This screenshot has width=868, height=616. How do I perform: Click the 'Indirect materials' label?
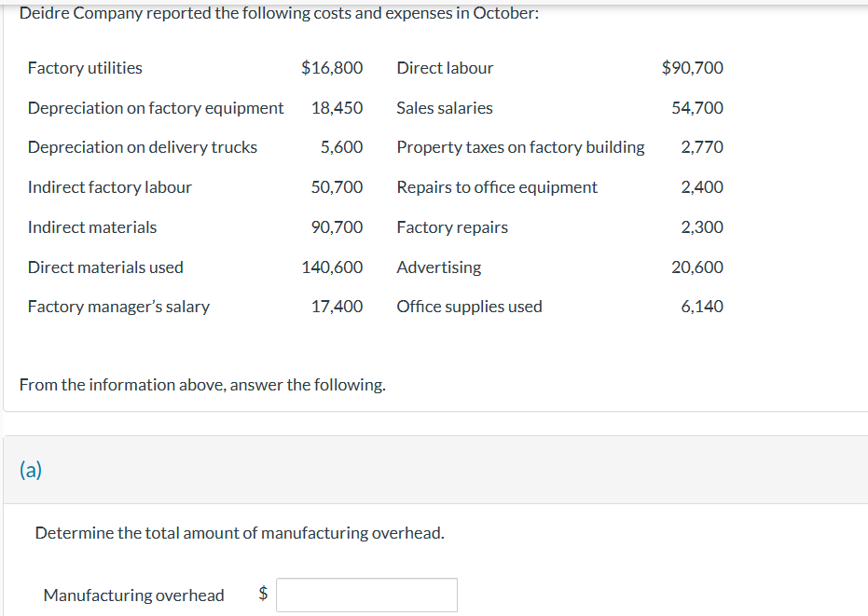(92, 226)
